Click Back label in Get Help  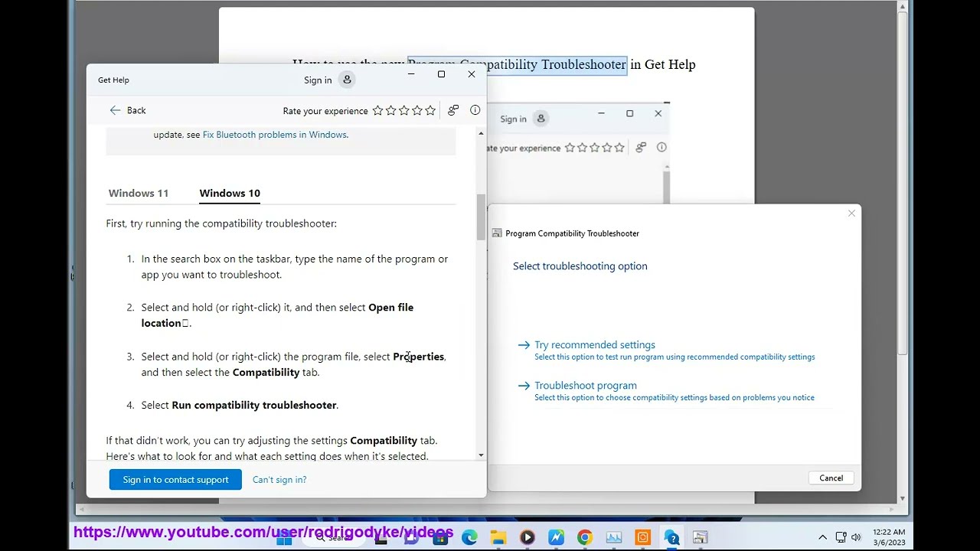[x=136, y=111]
